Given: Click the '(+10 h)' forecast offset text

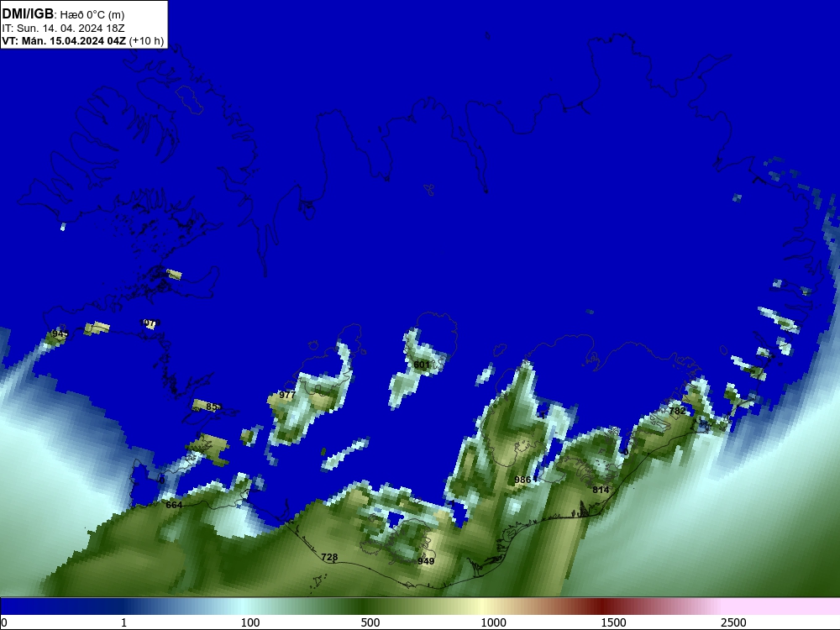Looking at the screenshot, I should (146, 40).
